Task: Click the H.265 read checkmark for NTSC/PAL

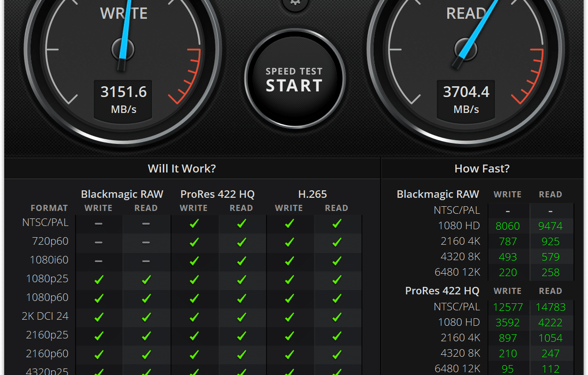Action: 336,224
